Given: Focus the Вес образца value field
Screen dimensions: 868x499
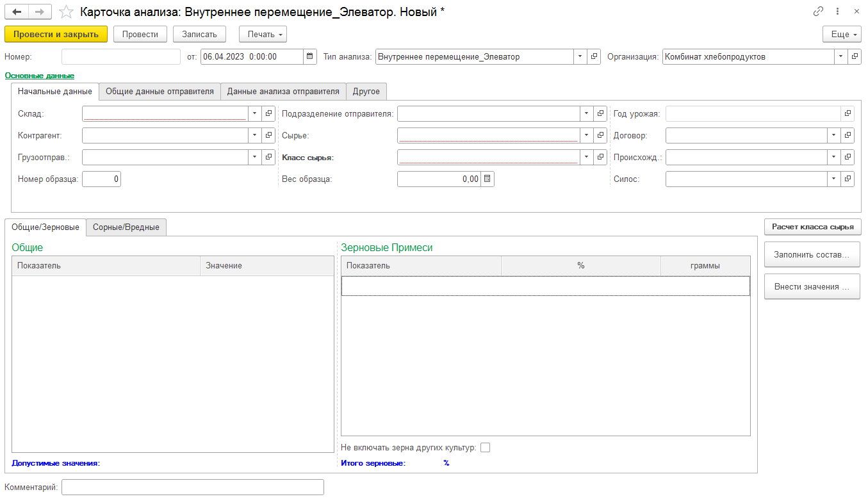Looking at the screenshot, I should [x=439, y=179].
